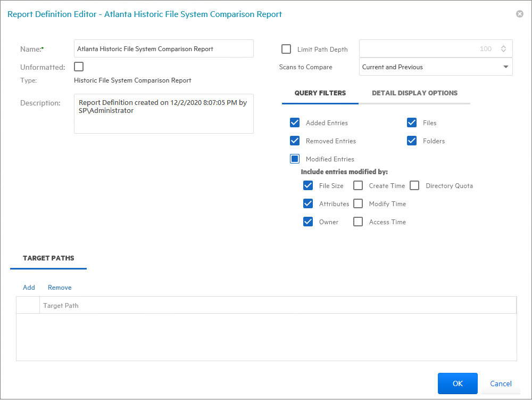Uncheck Removed Entries filter

[295, 141]
